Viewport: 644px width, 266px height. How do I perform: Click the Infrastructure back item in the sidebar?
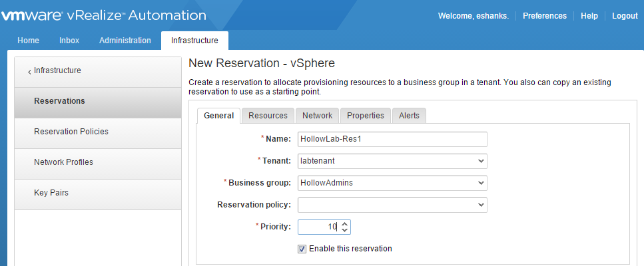pyautogui.click(x=98, y=70)
